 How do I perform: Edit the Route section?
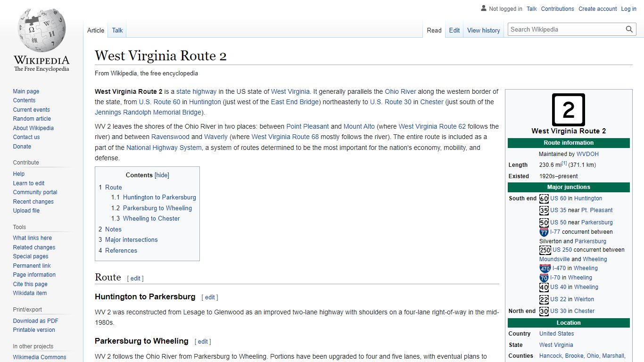(x=135, y=278)
